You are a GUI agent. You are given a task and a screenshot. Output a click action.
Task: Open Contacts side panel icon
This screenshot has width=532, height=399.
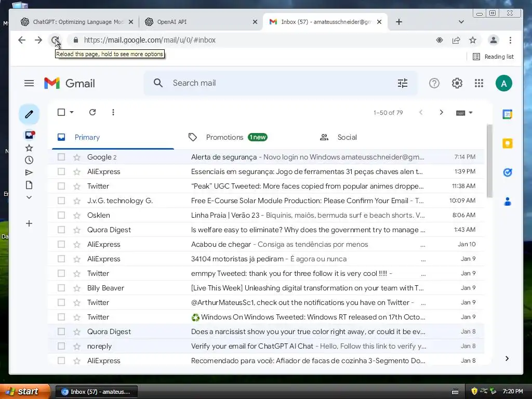click(x=508, y=202)
